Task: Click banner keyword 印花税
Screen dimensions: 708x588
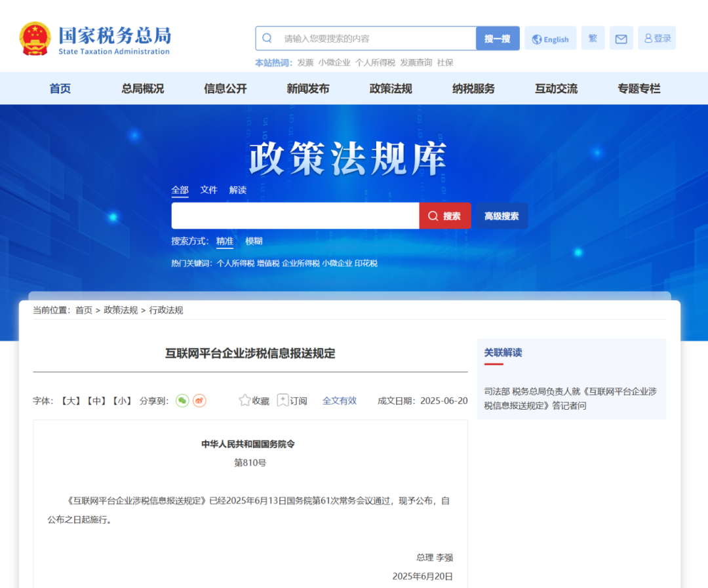Action: 366,264
